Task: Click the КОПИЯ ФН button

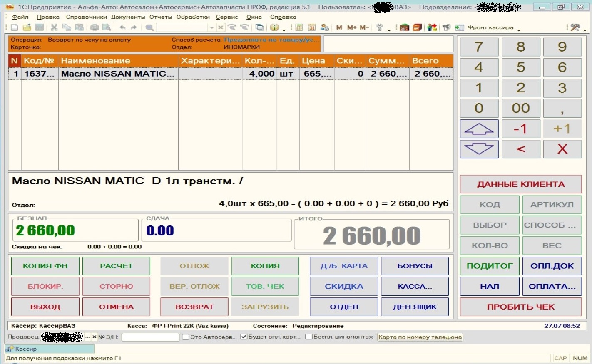Action: [45, 266]
